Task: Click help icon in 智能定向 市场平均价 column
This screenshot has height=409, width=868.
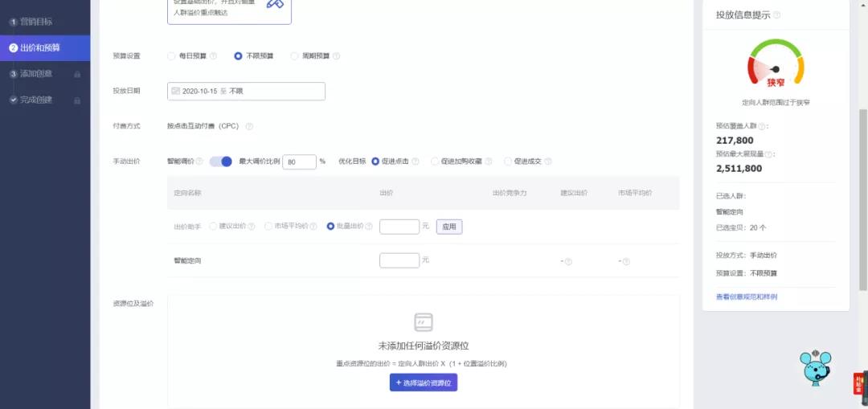Action: click(x=626, y=261)
